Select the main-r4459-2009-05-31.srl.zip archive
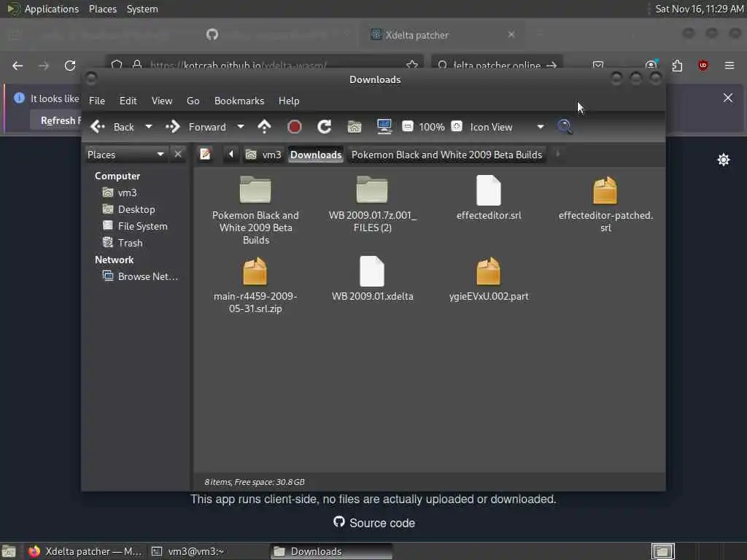 pyautogui.click(x=255, y=285)
